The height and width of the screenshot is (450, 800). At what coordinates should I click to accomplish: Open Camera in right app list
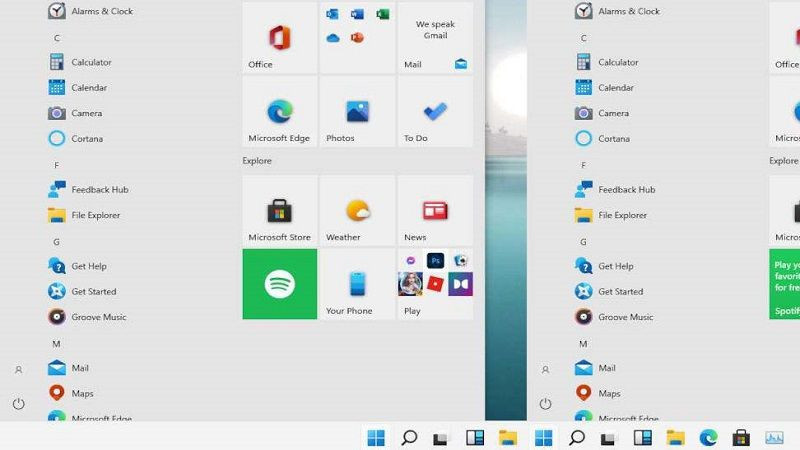[x=602, y=113]
